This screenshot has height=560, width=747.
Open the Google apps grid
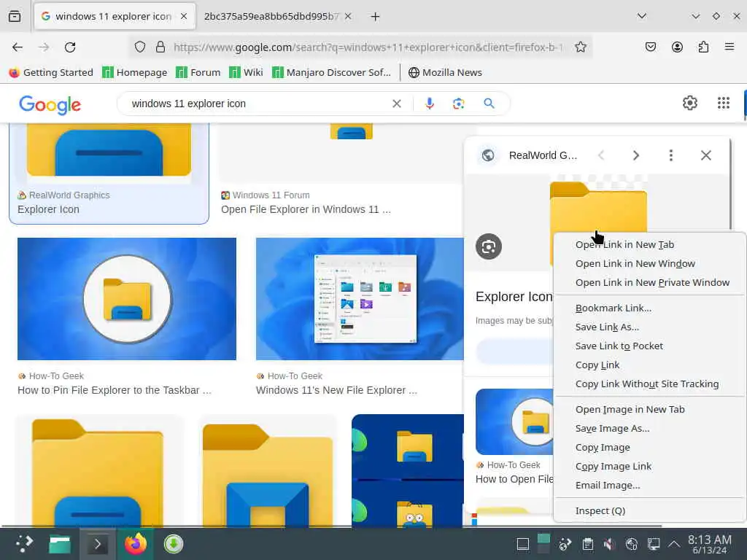coord(723,103)
